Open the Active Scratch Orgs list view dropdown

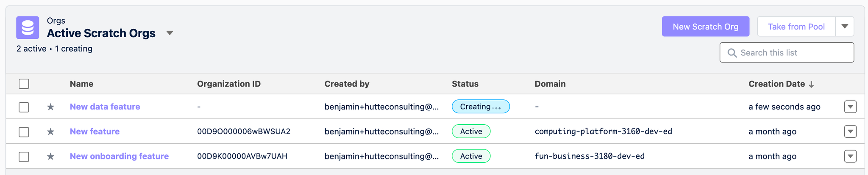coord(170,33)
